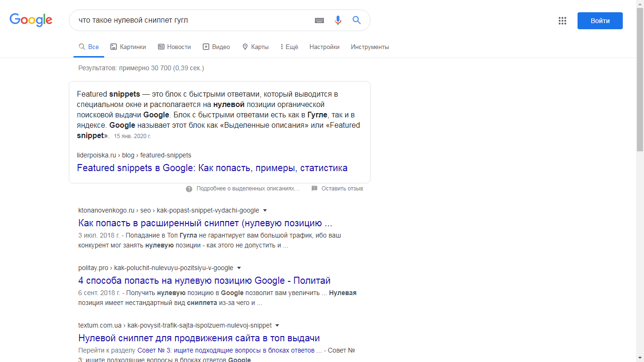
Task: Click the liderpoiska.ru breadcrumb URL
Action: 134,155
